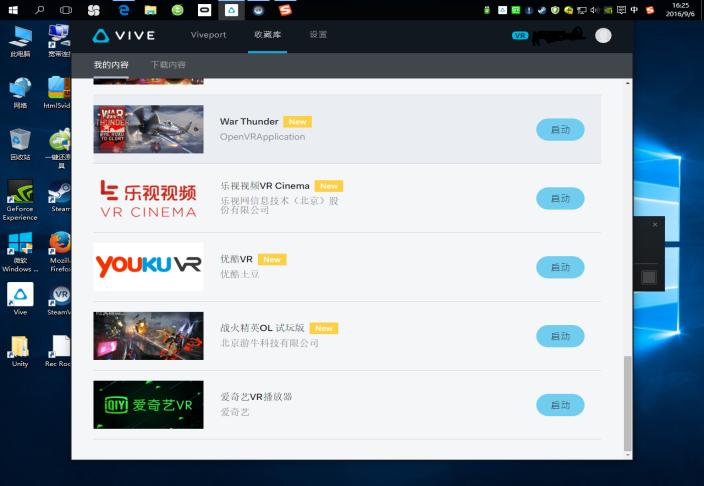This screenshot has width=704, height=486.
Task: Open the 回收站 recycle bin icon
Action: point(20,145)
